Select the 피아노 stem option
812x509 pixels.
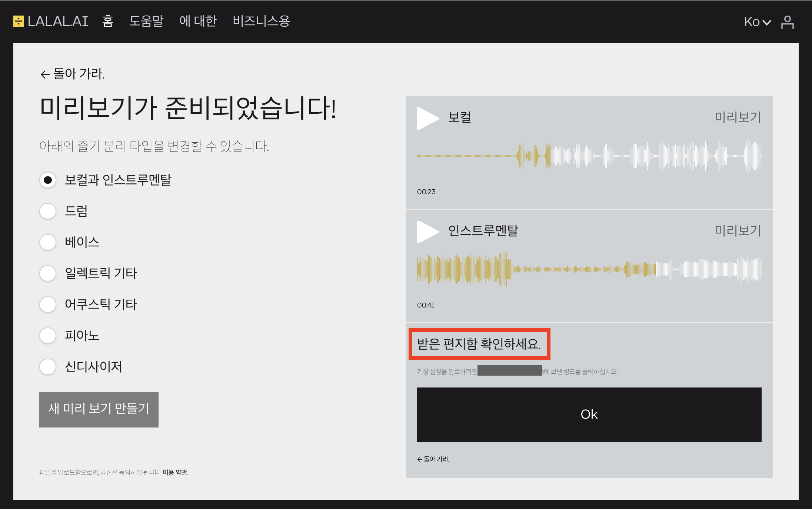pyautogui.click(x=48, y=336)
